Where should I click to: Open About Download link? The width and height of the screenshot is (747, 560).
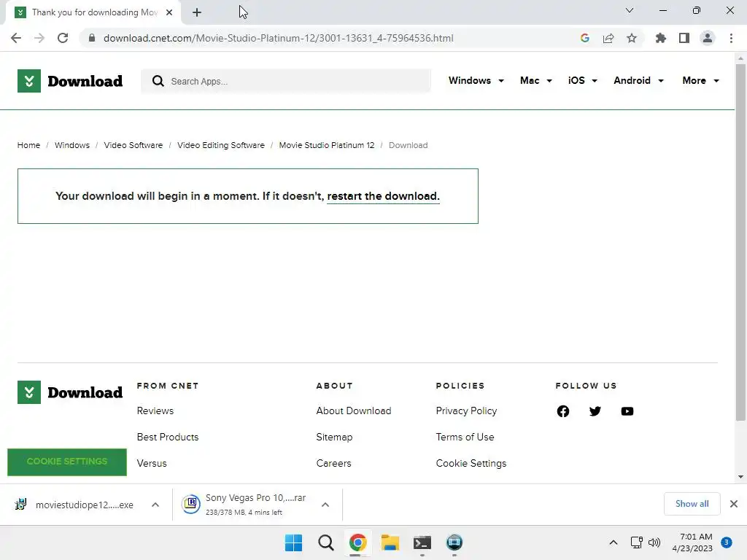coord(354,411)
